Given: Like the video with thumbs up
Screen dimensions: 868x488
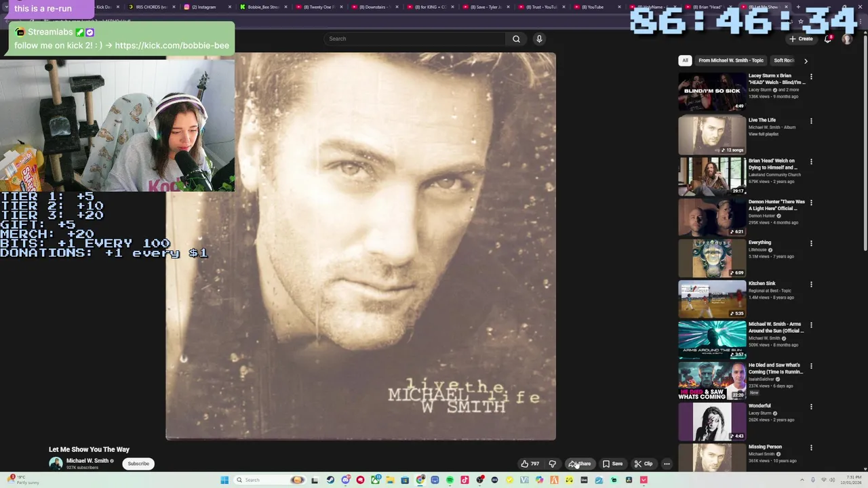Looking at the screenshot, I should (x=530, y=464).
